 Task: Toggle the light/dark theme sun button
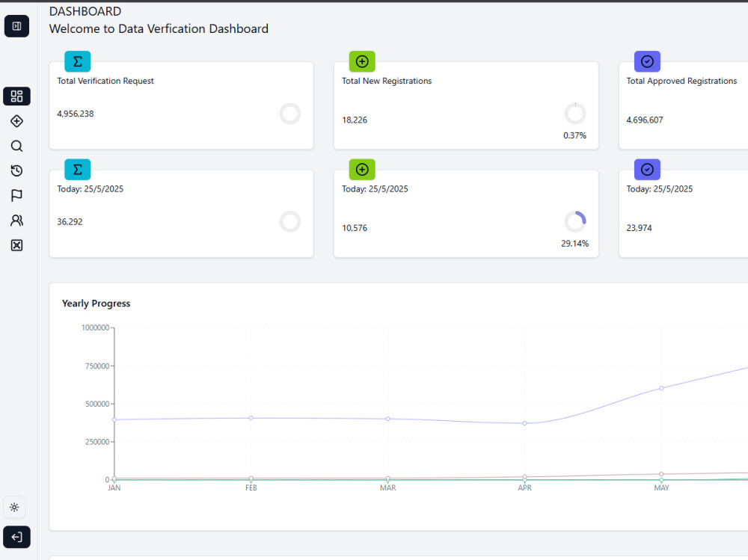(x=14, y=508)
